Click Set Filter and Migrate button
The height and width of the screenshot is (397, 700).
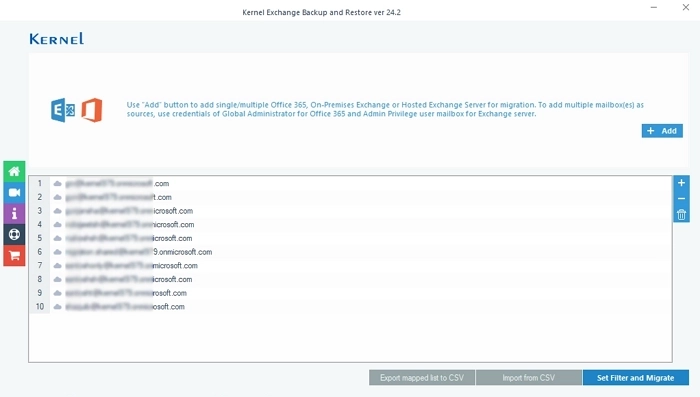pos(636,378)
